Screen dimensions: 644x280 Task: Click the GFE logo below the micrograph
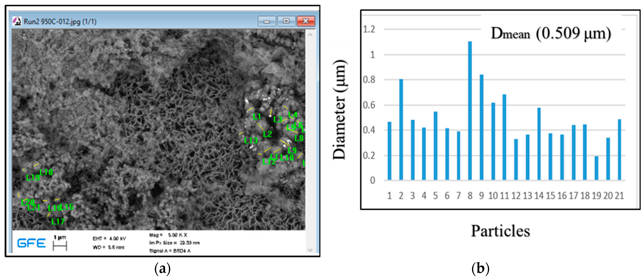[x=32, y=243]
